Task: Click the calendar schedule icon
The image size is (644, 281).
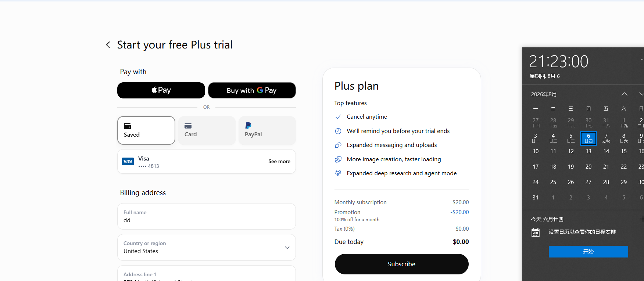Action: click(536, 233)
